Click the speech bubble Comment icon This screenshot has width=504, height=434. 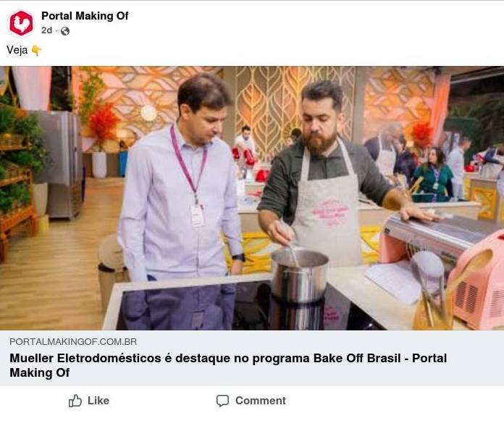pyautogui.click(x=222, y=401)
